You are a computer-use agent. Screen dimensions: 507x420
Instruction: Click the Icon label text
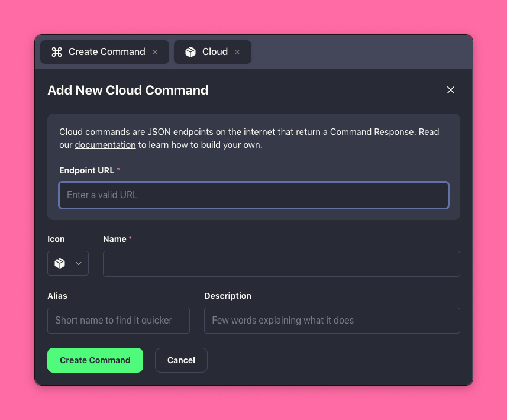tap(56, 239)
